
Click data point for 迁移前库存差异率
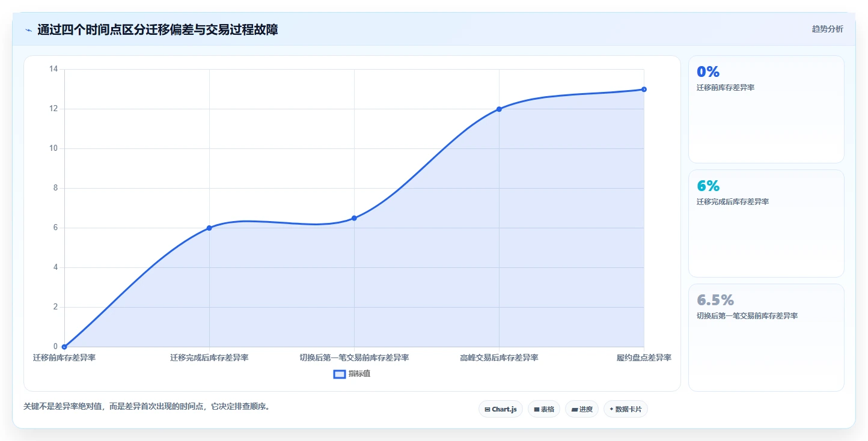64,347
